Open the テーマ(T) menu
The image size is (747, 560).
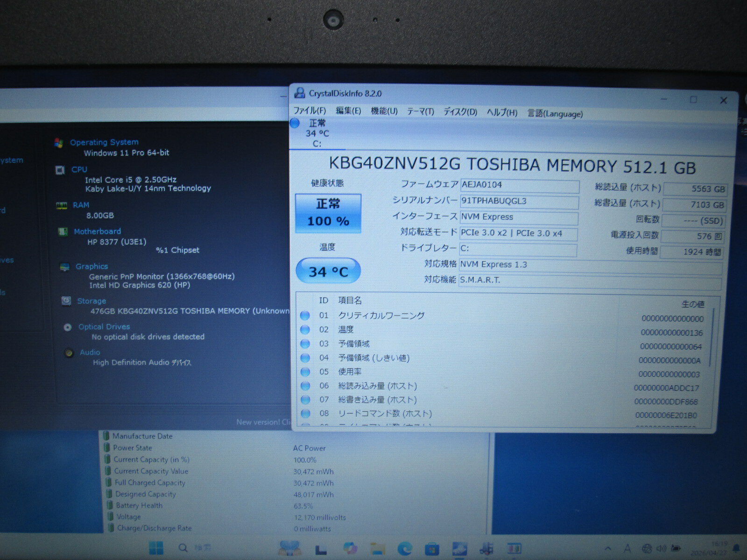click(420, 112)
